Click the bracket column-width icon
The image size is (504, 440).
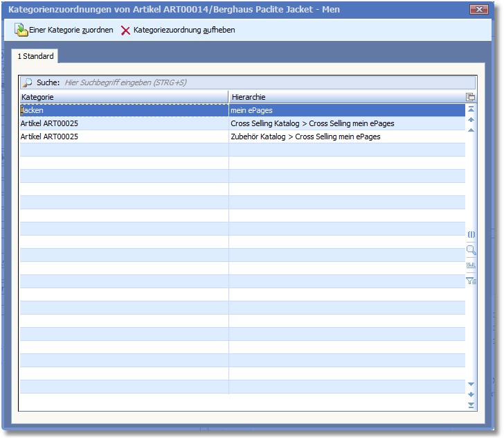pyautogui.click(x=471, y=235)
